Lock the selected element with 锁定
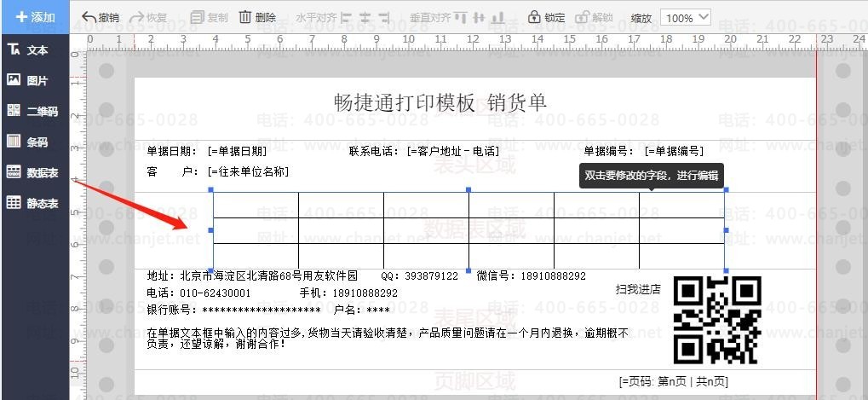868x400 pixels. click(x=546, y=18)
